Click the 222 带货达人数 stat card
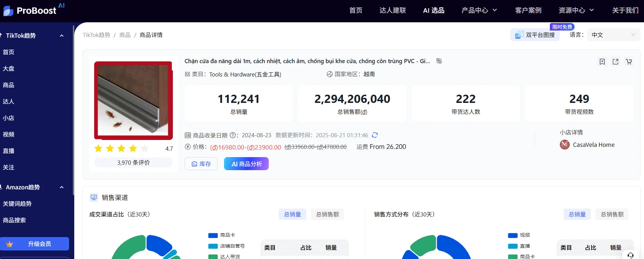 click(466, 103)
